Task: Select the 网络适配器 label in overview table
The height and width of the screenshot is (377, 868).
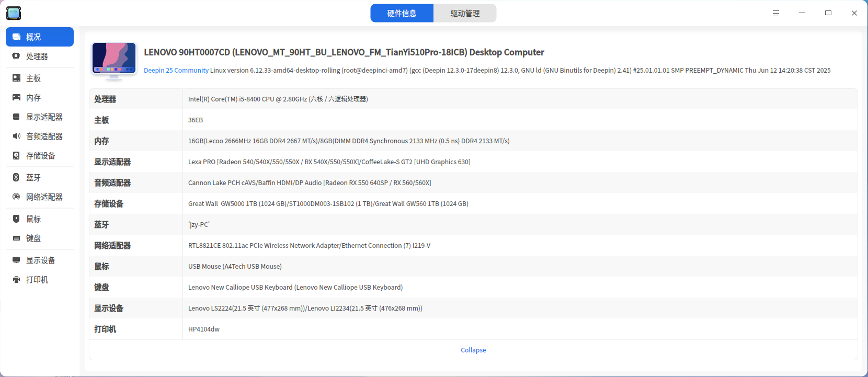Action: [x=112, y=245]
